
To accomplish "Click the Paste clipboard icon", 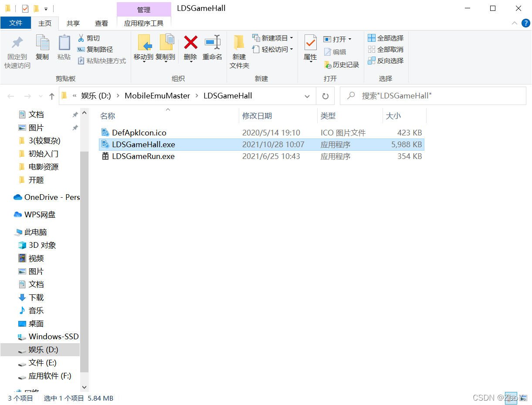I will tap(64, 43).
